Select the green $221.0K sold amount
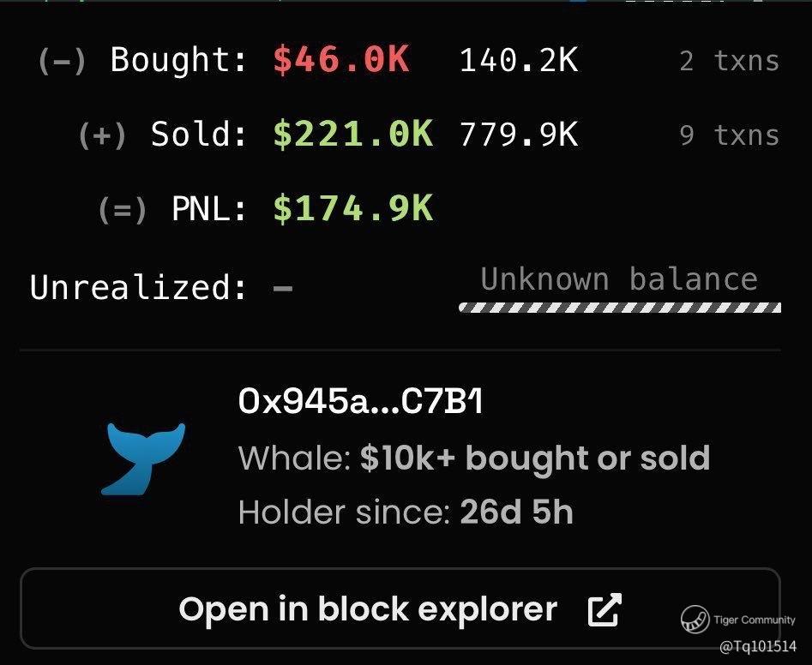This screenshot has width=812, height=665. click(353, 135)
